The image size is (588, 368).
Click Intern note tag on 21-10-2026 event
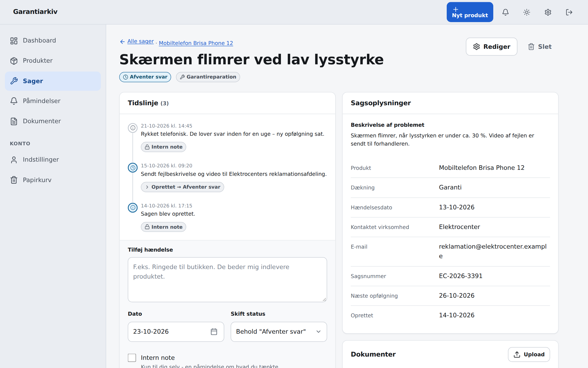point(163,147)
